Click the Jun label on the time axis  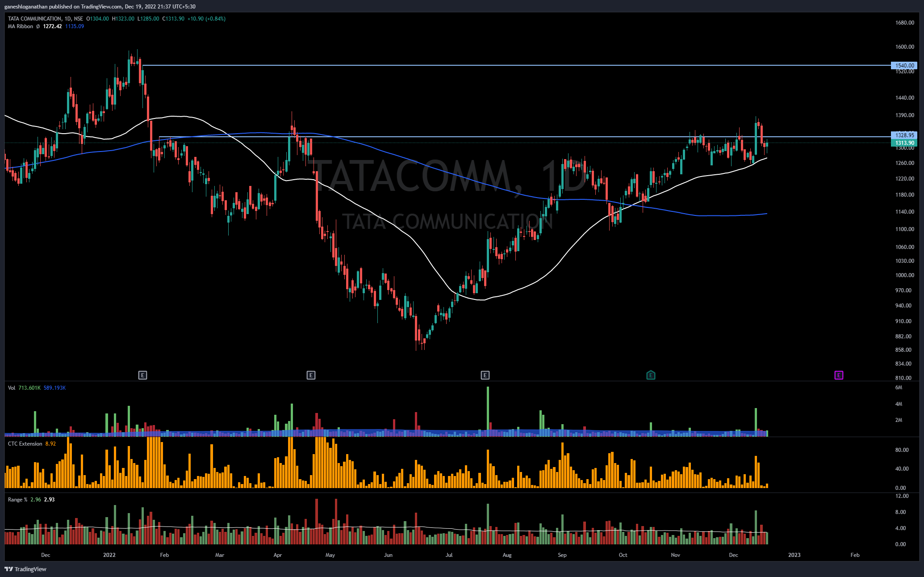pyautogui.click(x=389, y=555)
